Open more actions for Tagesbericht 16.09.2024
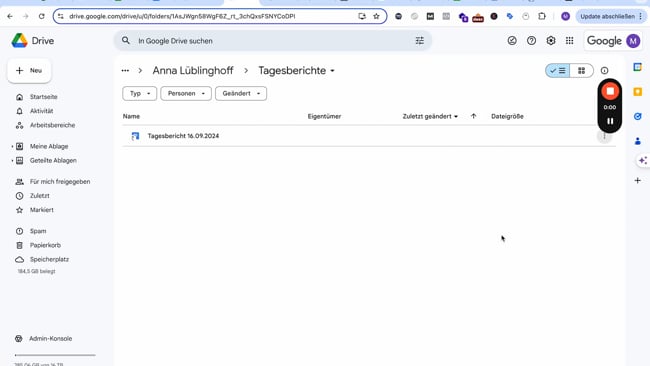Viewport: 650px width, 366px height. coord(604,136)
